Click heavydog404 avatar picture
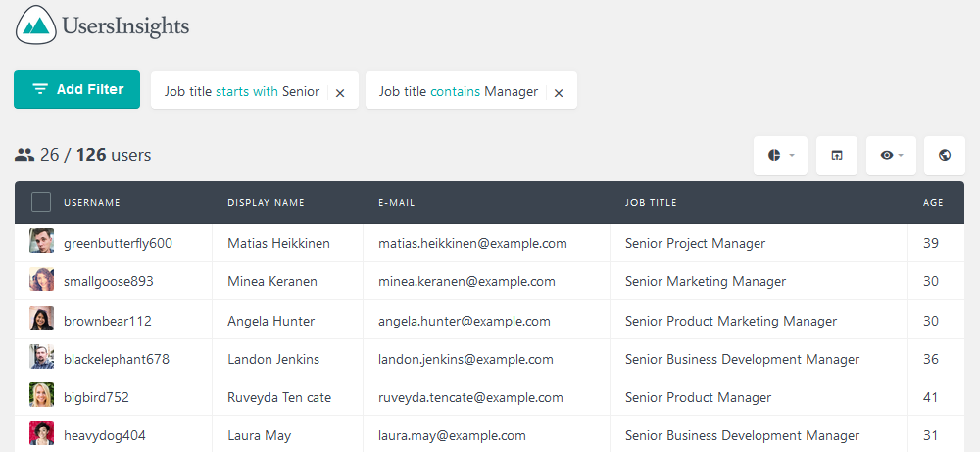Screen dimensions: 980x452 (x=41, y=432)
